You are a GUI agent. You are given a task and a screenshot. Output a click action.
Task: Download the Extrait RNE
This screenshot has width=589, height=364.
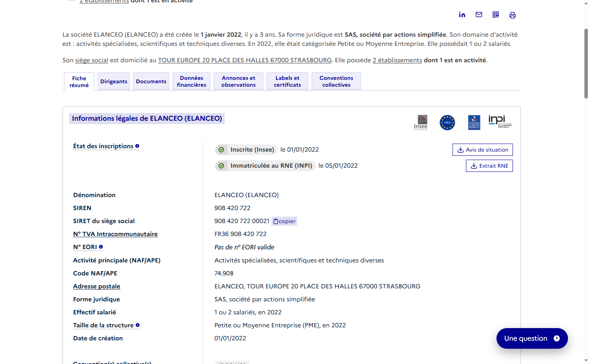tap(489, 166)
